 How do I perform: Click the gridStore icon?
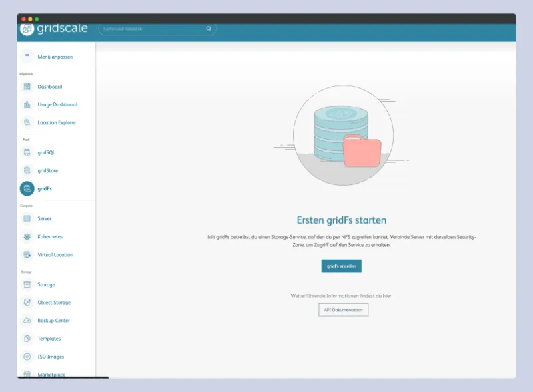[x=27, y=170]
